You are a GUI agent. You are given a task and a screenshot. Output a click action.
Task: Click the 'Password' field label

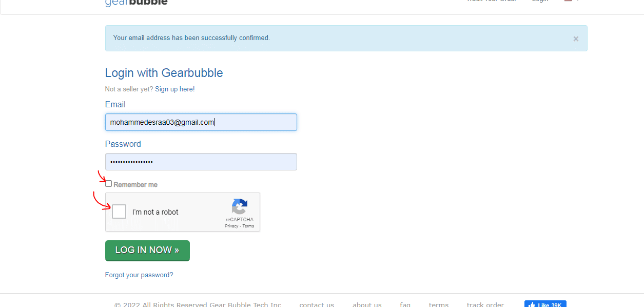click(123, 144)
